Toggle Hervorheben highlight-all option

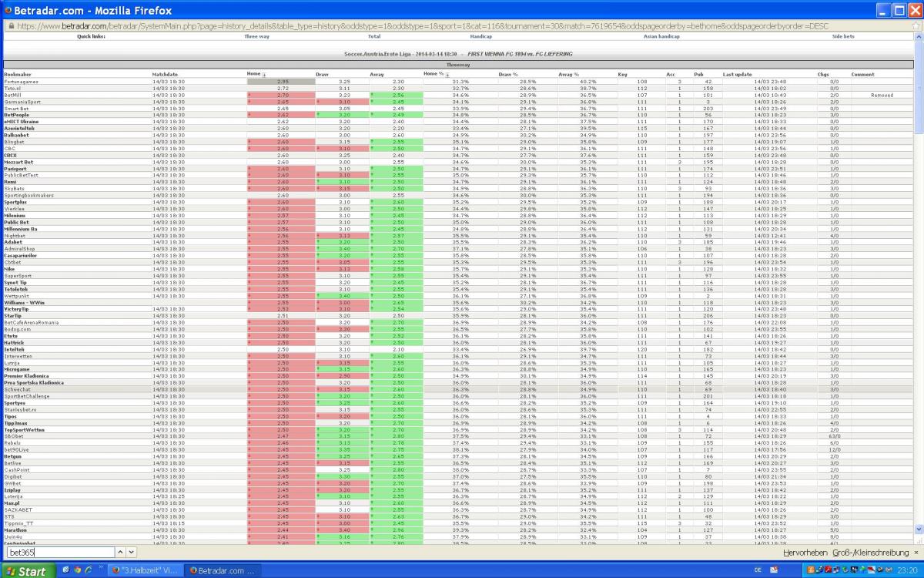pyautogui.click(x=805, y=553)
